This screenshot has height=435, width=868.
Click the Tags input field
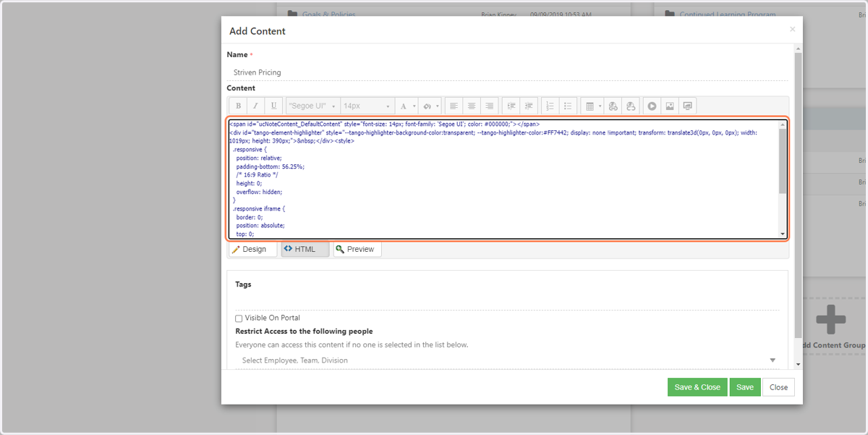(507, 301)
